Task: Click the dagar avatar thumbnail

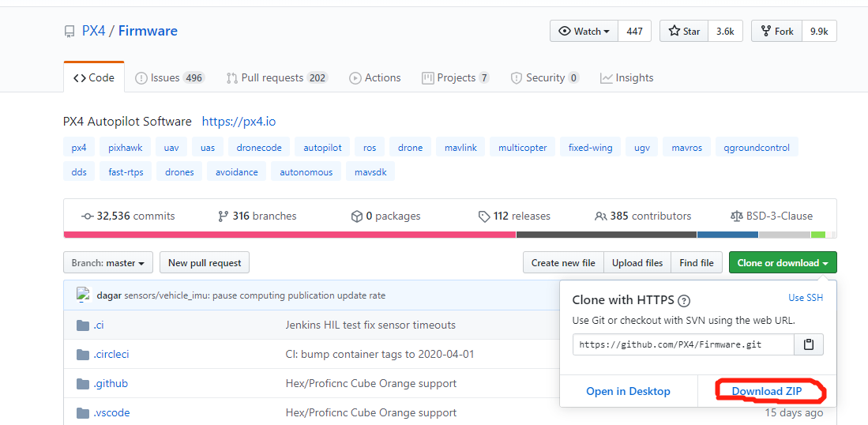Action: pyautogui.click(x=83, y=295)
